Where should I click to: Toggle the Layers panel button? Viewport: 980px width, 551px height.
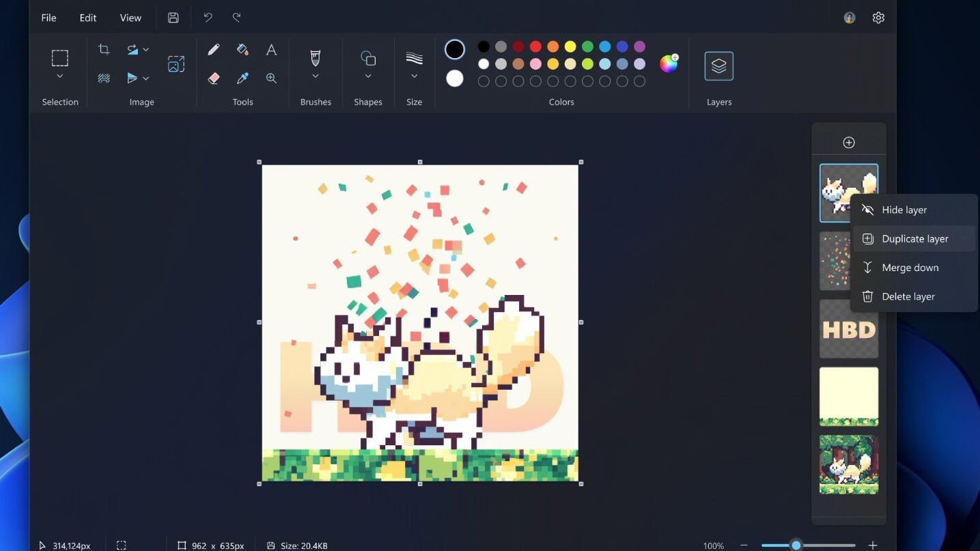pos(718,66)
